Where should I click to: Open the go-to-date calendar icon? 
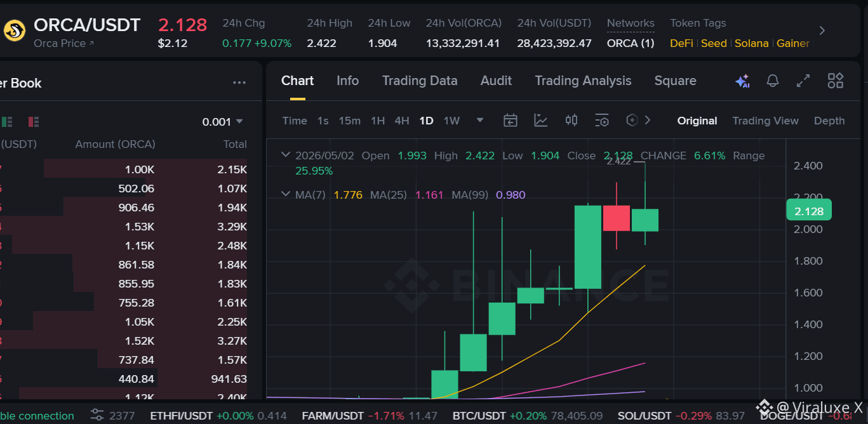pyautogui.click(x=511, y=121)
